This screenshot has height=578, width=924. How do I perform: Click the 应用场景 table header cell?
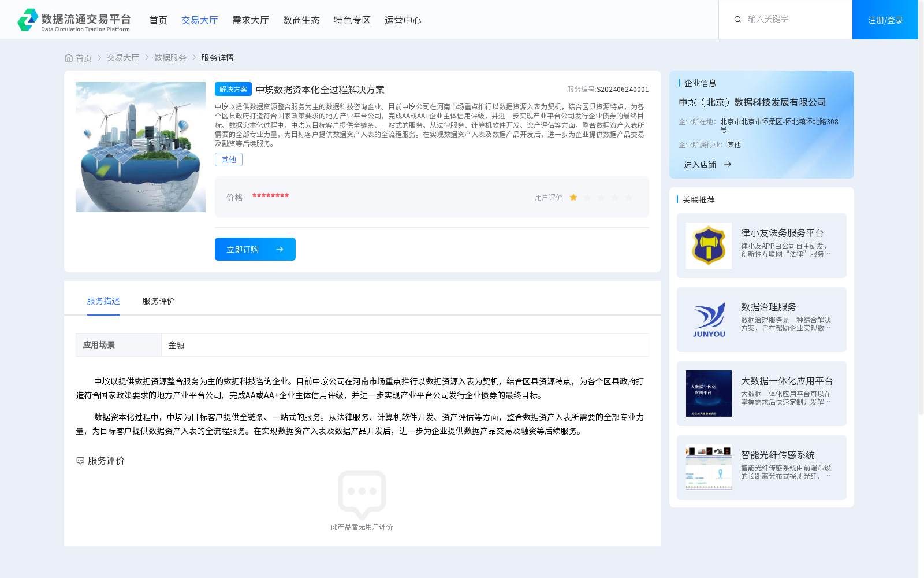(118, 344)
